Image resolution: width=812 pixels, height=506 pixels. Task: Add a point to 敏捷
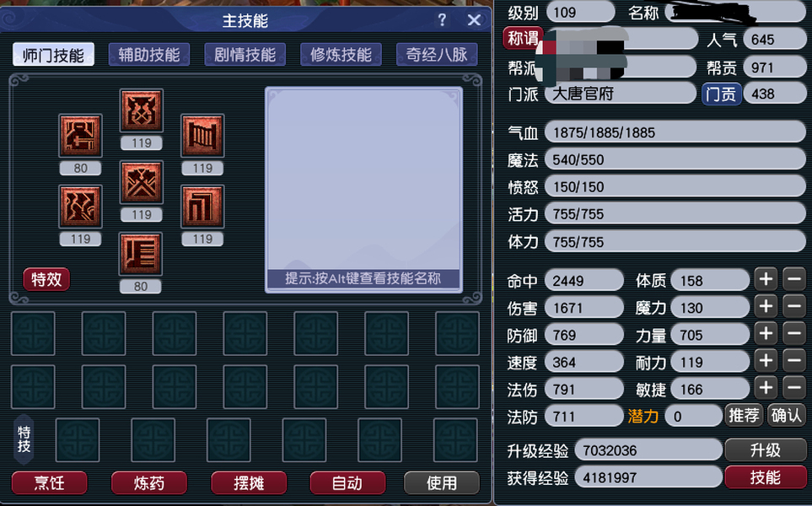(x=765, y=388)
